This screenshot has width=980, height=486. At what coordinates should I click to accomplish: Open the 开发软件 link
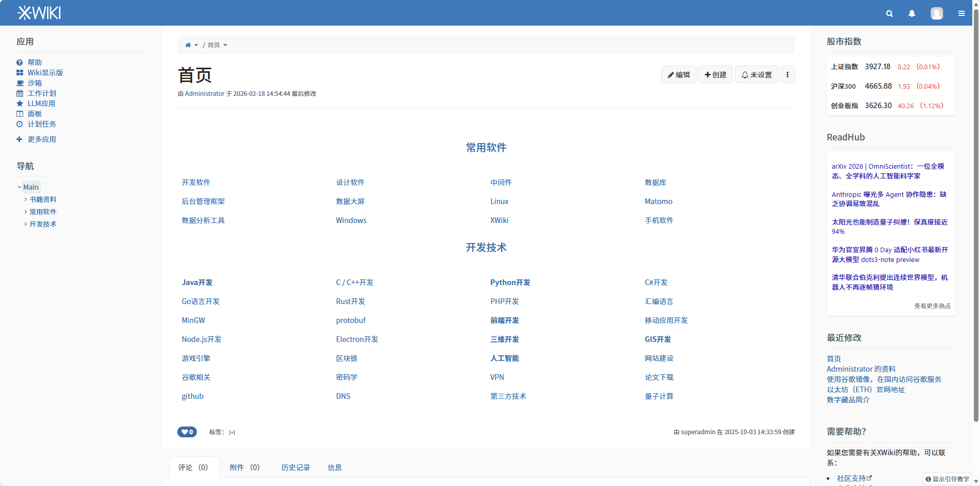point(196,183)
